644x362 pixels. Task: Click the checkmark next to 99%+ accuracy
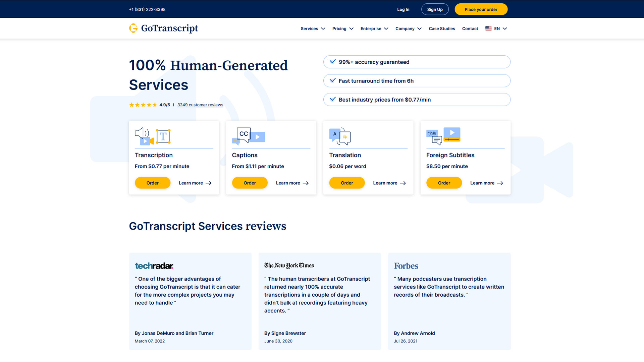333,62
